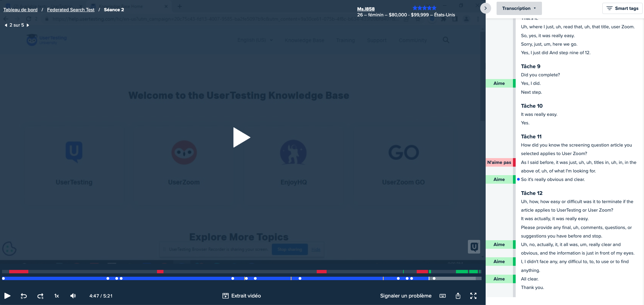Click the large center play overlay
The image size is (644, 305).
pos(242,137)
